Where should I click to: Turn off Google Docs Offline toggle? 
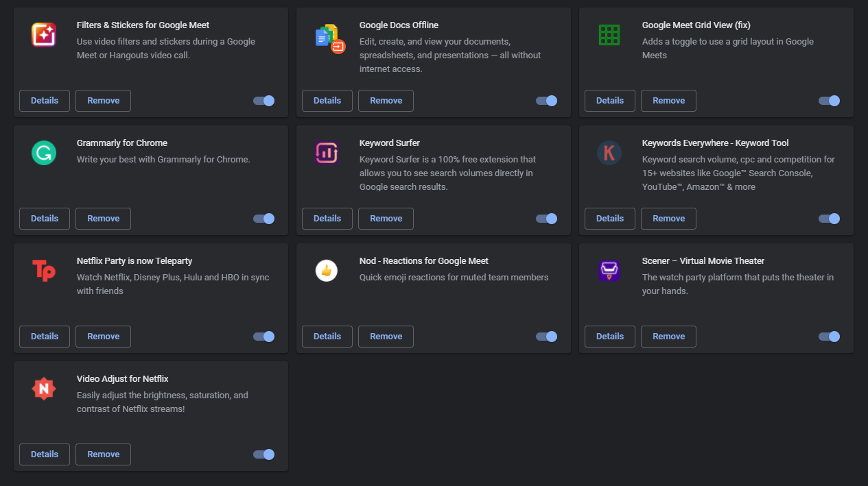click(x=546, y=101)
